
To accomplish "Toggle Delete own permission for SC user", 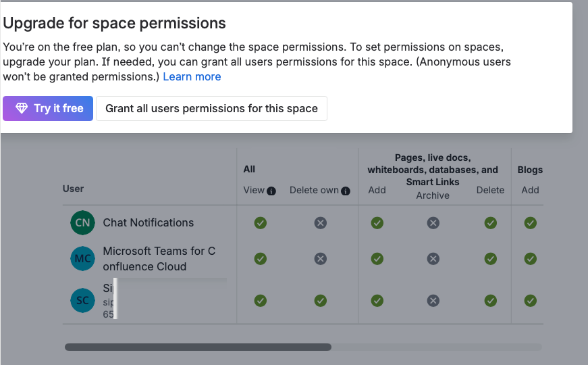I will (321, 301).
